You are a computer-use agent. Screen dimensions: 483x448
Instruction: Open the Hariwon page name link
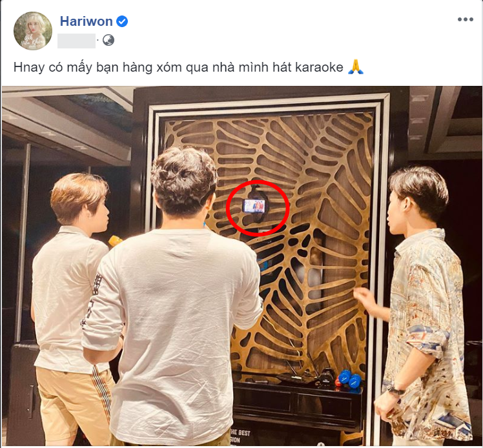click(x=87, y=21)
